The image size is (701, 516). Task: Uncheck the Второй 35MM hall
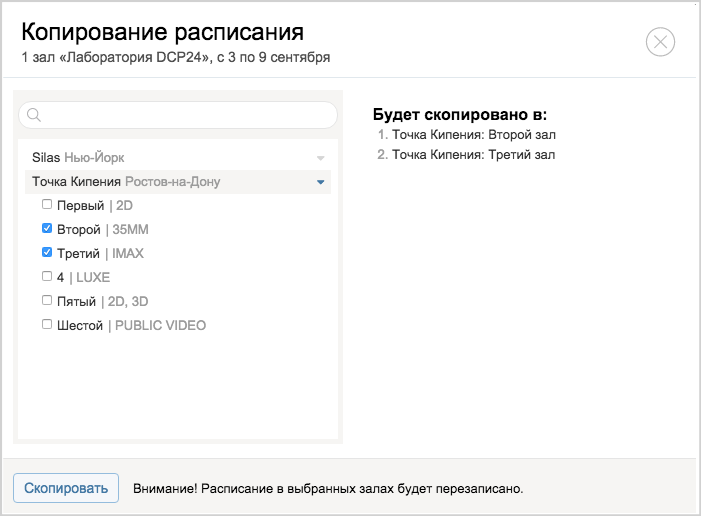coord(47,228)
